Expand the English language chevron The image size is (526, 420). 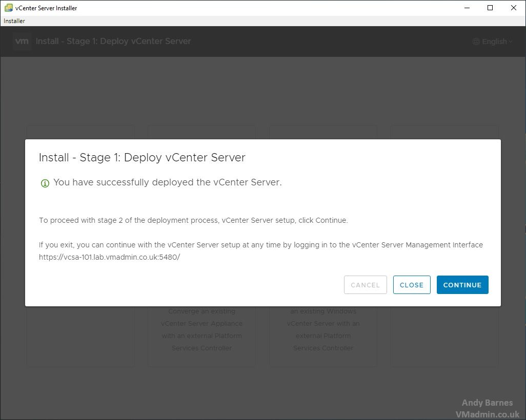[511, 41]
